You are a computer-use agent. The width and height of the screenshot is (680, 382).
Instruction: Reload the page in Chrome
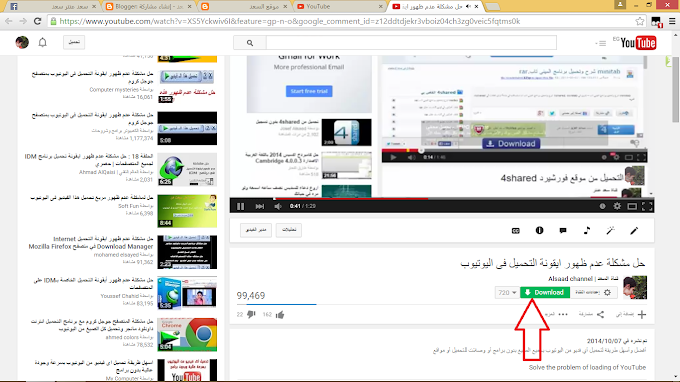click(x=38, y=21)
